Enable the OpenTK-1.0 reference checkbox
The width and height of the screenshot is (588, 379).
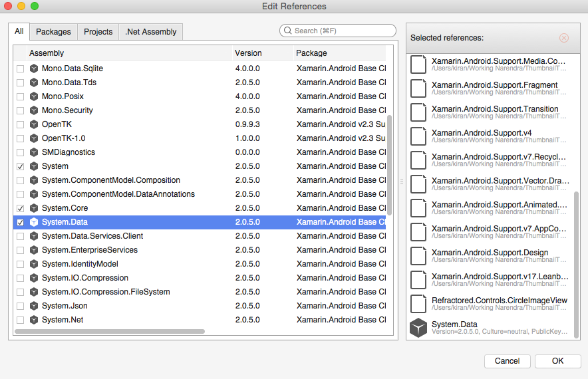(x=20, y=138)
